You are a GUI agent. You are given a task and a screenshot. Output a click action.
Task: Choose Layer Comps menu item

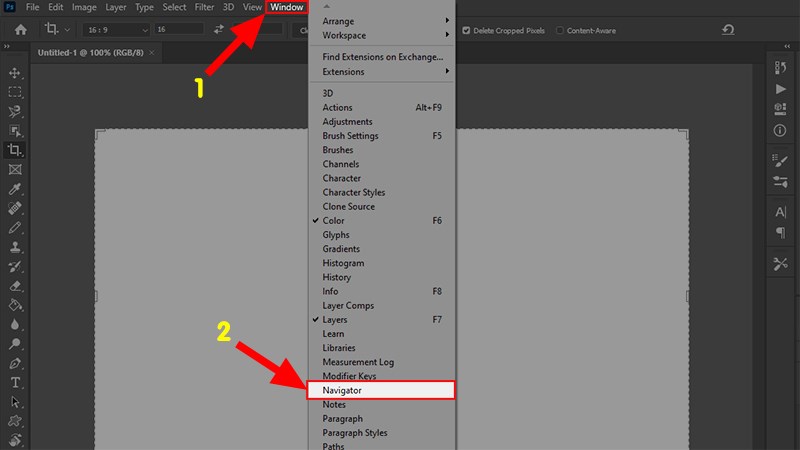[382, 306]
